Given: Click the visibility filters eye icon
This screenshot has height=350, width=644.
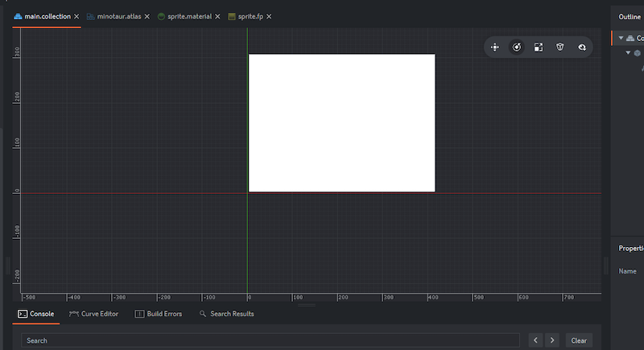Looking at the screenshot, I should 581,47.
